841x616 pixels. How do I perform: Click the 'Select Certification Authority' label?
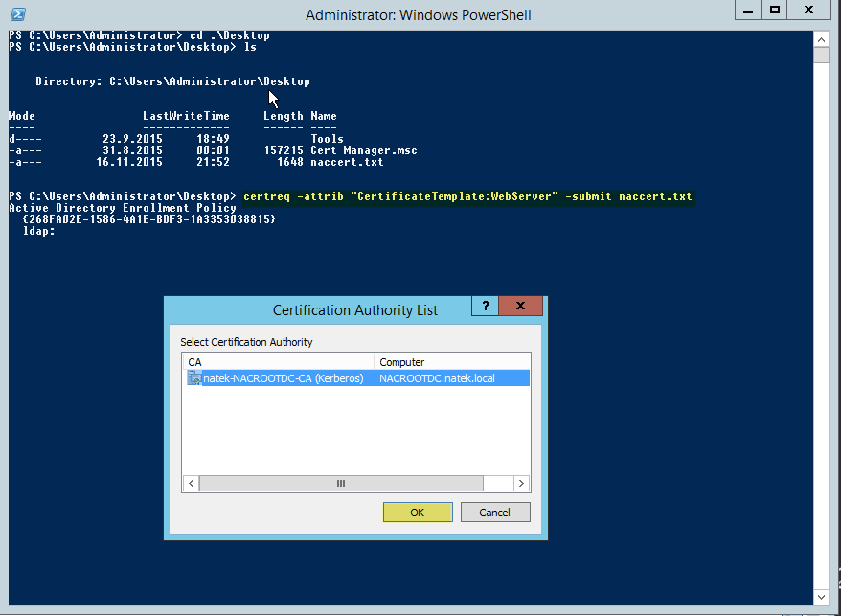(246, 342)
